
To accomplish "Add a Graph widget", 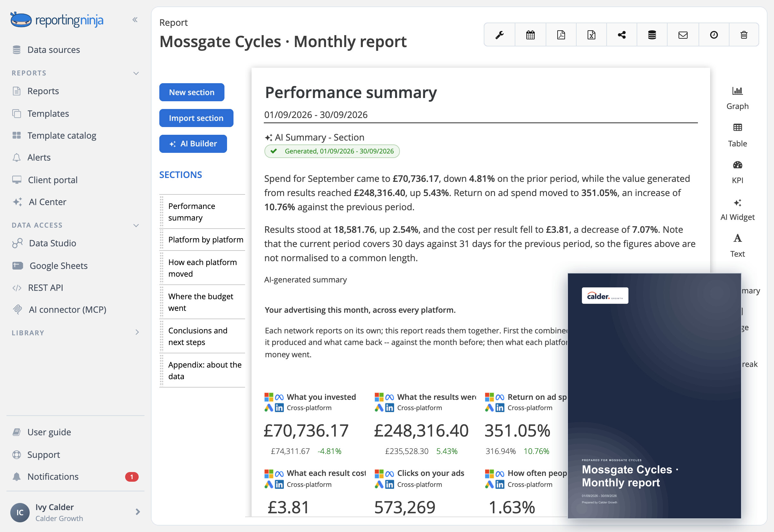I will click(737, 98).
